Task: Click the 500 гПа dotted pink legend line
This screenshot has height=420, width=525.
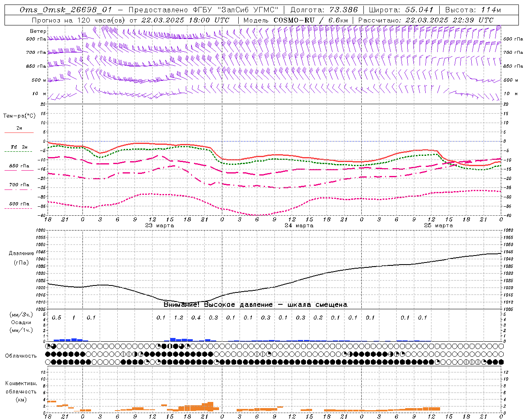Action: (x=18, y=208)
